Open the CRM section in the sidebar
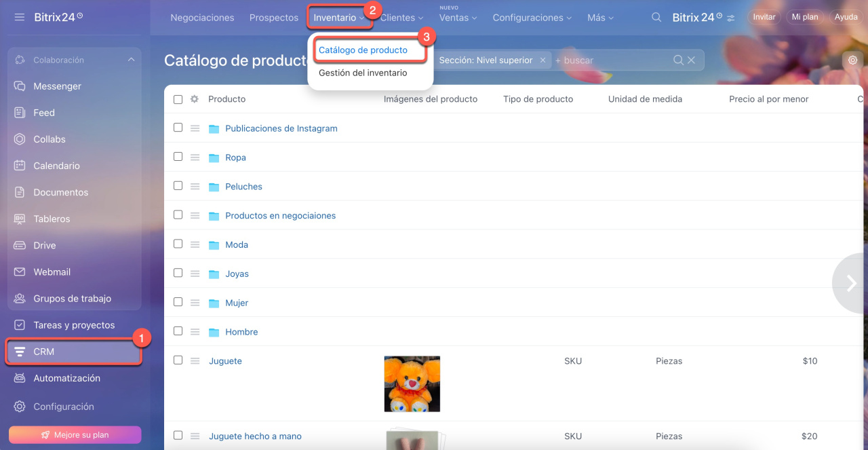Viewport: 868px width, 450px height. pos(75,352)
